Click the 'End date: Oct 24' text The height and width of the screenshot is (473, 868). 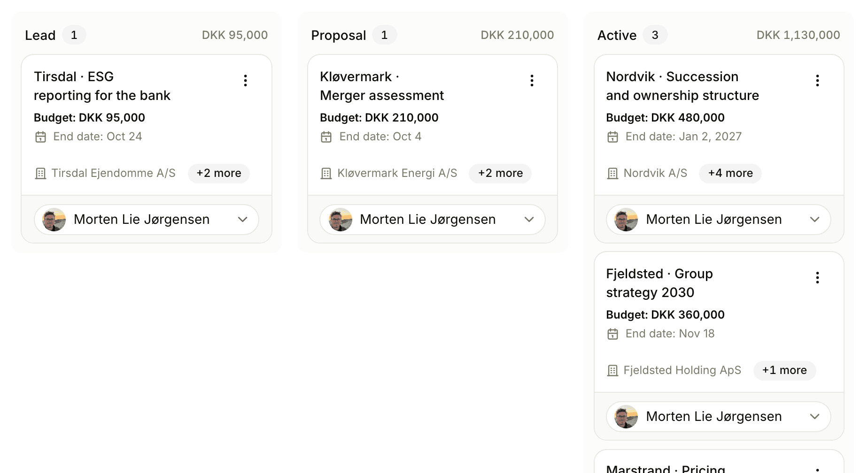(98, 137)
